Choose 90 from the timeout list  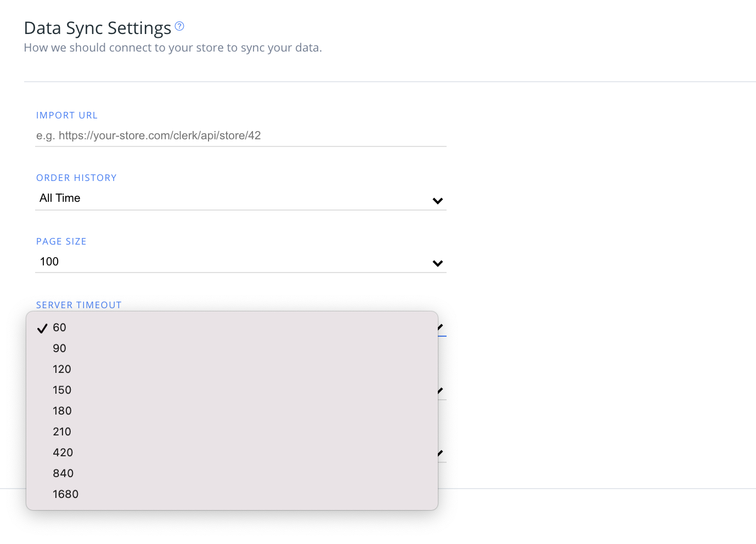tap(59, 349)
